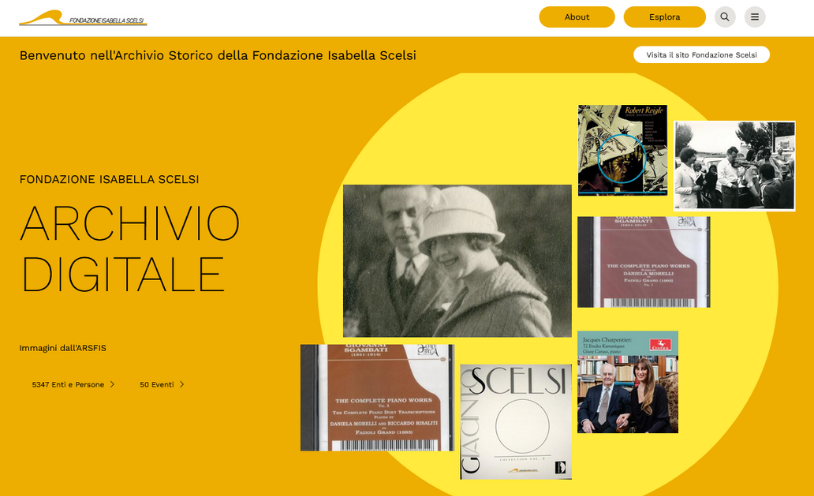Open the 50 Eventi link

[162, 384]
